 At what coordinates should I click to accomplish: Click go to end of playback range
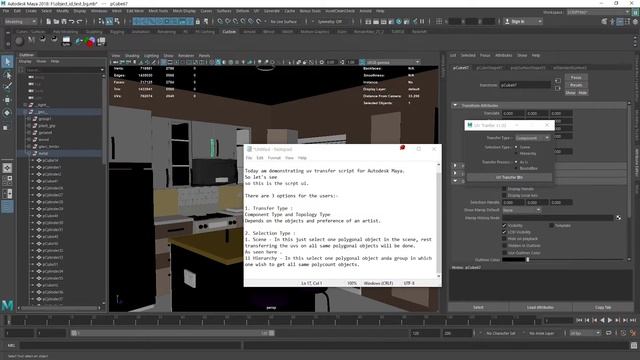[633, 320]
